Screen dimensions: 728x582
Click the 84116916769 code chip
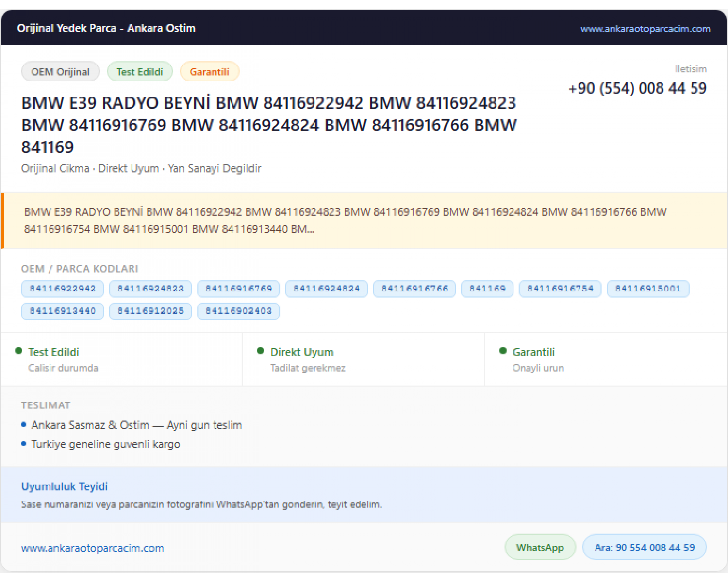pos(238,289)
